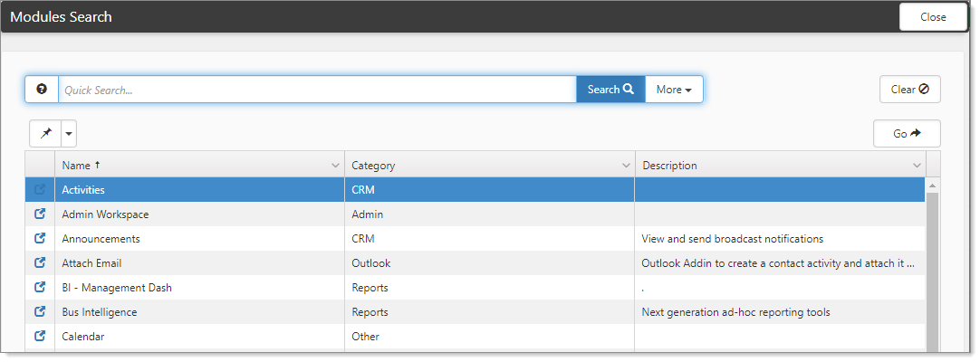The image size is (980, 362).
Task: Click the Clear button
Action: (x=910, y=90)
